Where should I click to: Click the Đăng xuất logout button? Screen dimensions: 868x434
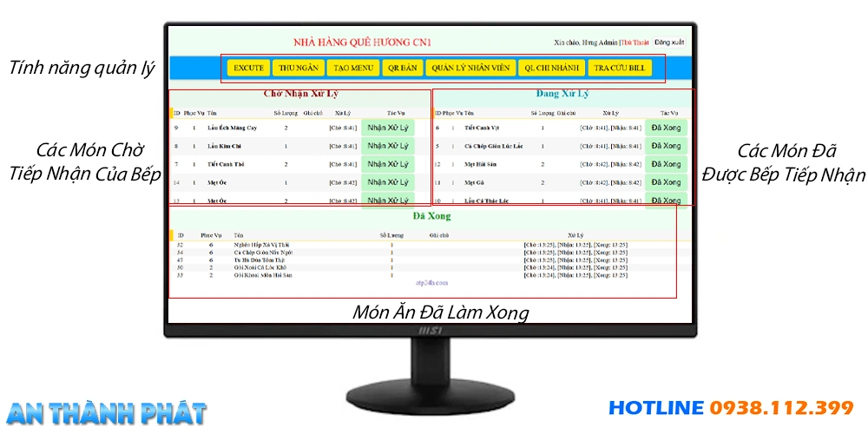(x=669, y=42)
